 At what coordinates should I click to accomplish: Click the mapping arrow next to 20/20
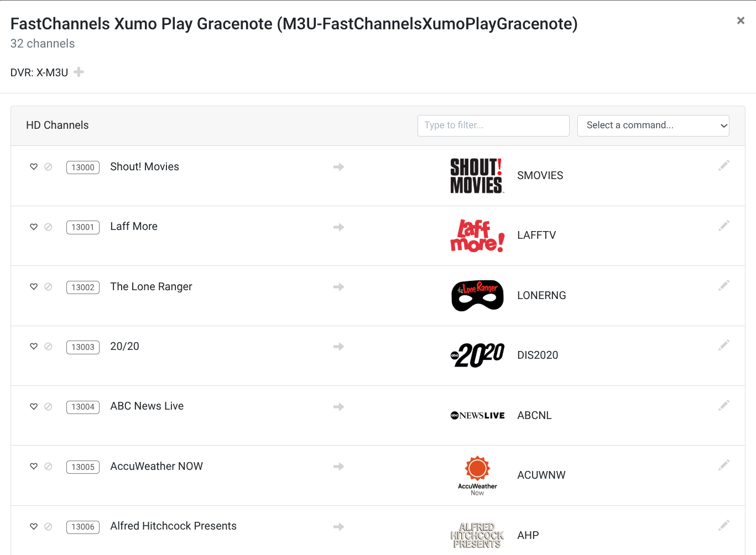(338, 347)
